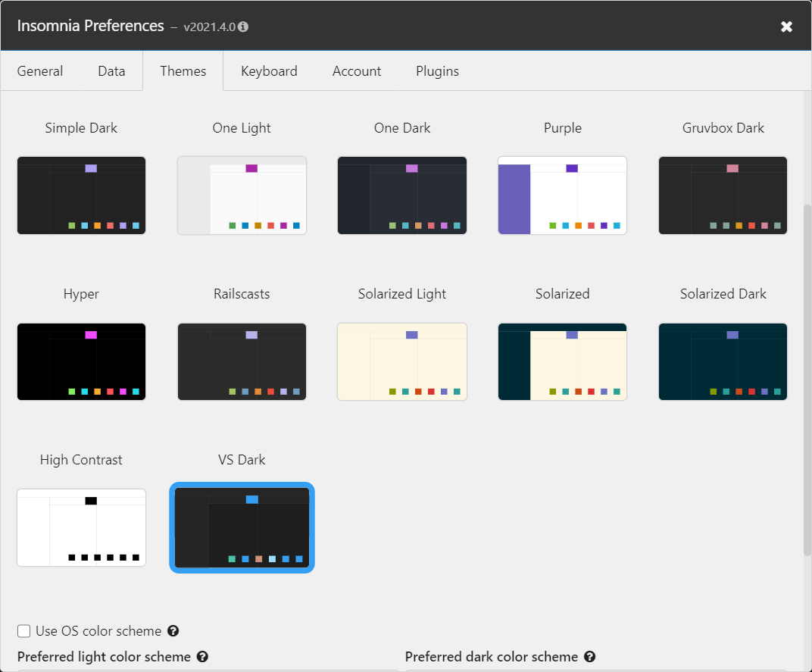812x672 pixels.
Task: Apply the One Dark theme preview
Action: 402,195
